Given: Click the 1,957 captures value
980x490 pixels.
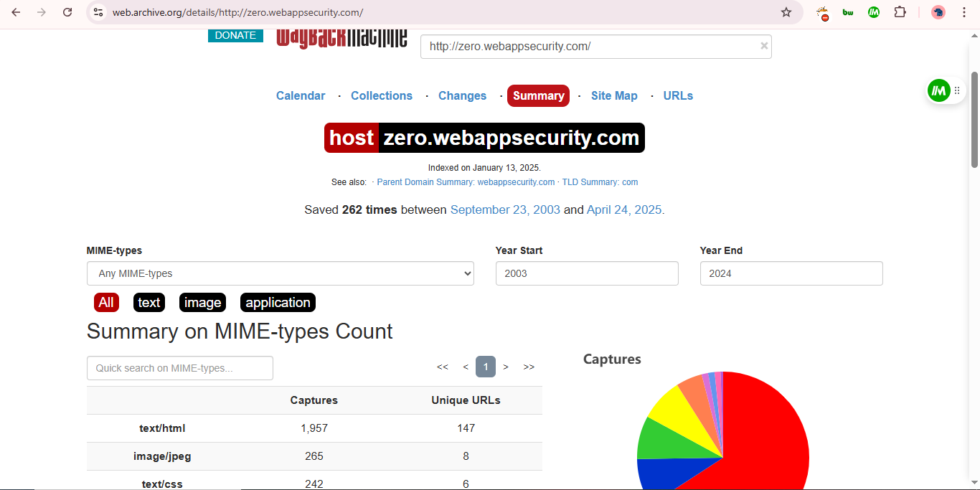Looking at the screenshot, I should [x=314, y=428].
